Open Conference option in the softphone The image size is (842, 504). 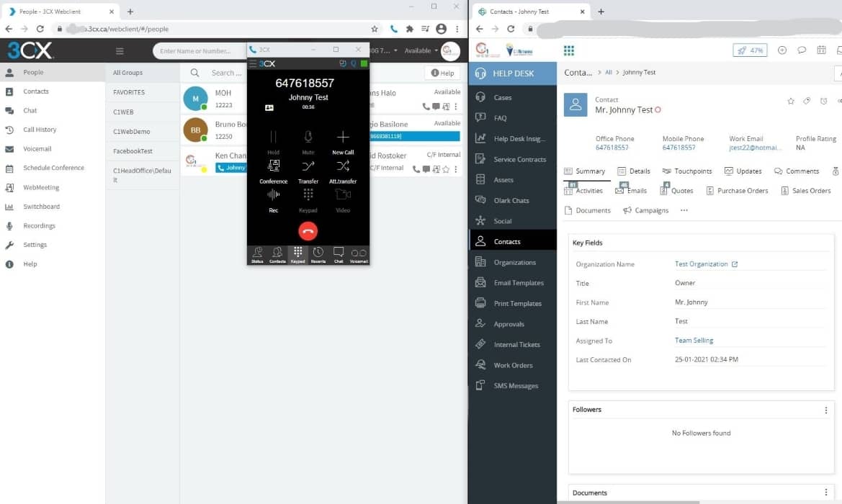click(x=273, y=171)
